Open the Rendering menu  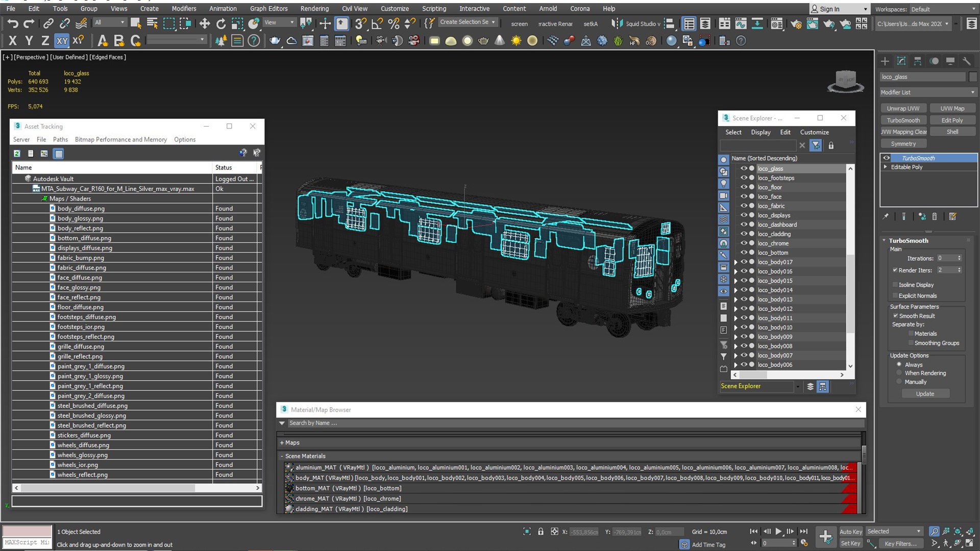coord(314,9)
